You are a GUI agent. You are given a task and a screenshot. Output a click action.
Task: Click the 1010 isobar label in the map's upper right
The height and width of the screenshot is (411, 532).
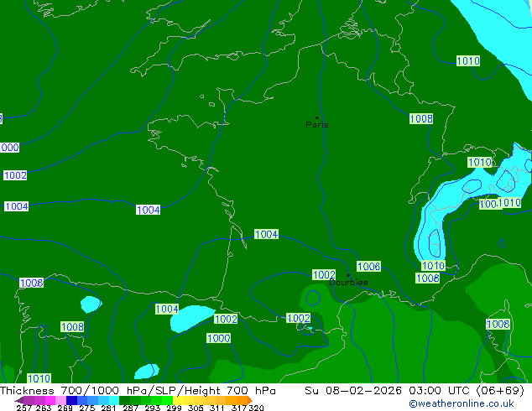pos(468,61)
